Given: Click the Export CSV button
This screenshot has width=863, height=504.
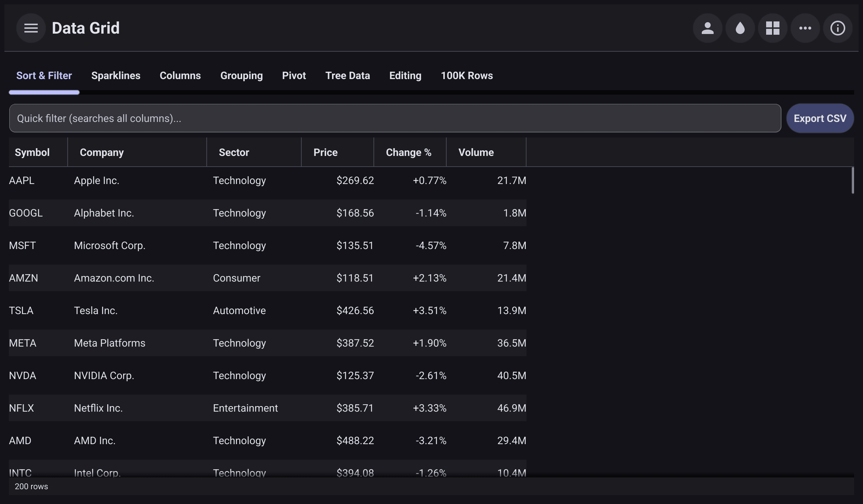Looking at the screenshot, I should 820,118.
